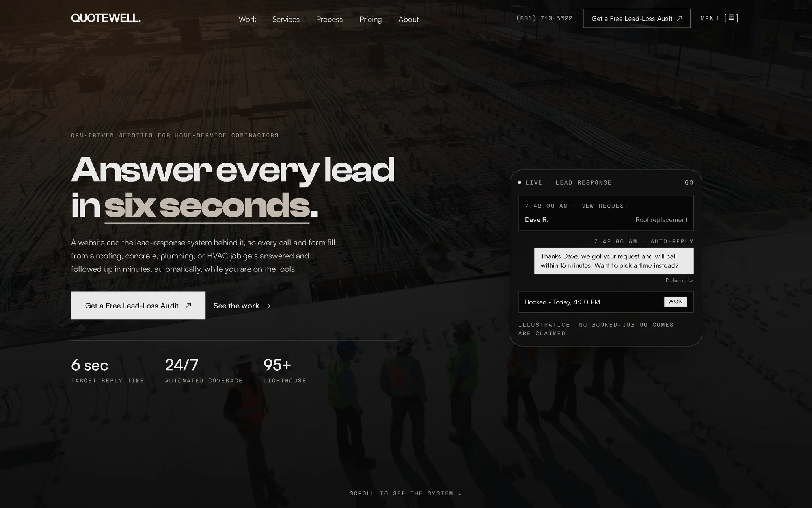
Task: Click the Booked Today, 4:00 PM row
Action: point(606,302)
